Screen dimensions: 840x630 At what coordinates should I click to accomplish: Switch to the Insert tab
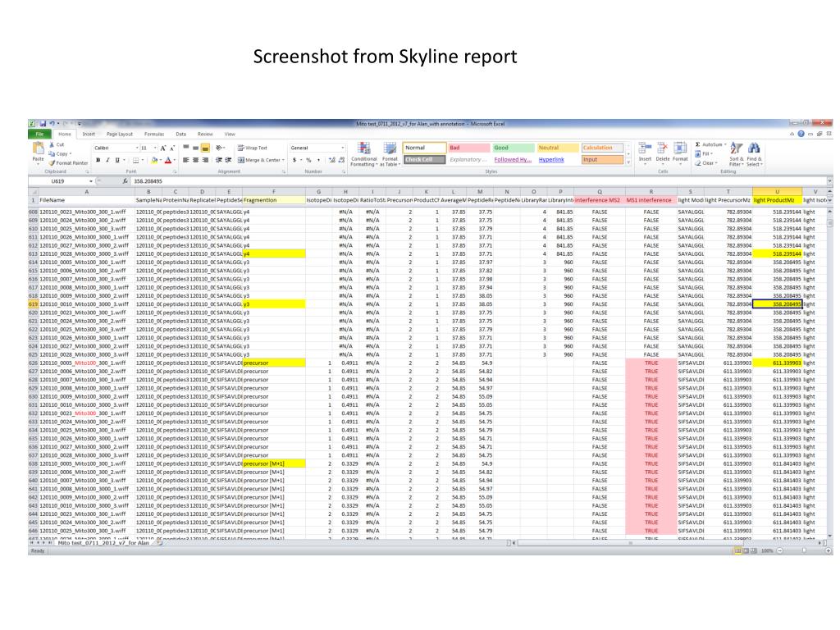tap(89, 134)
